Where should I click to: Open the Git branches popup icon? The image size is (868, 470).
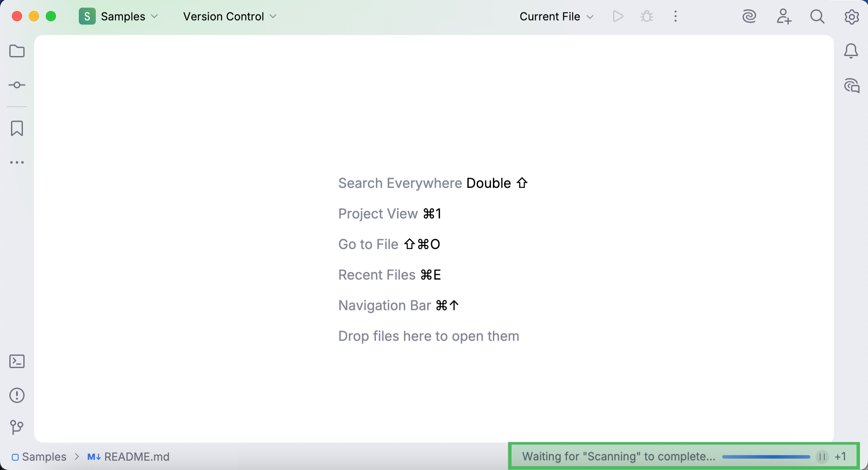click(17, 427)
